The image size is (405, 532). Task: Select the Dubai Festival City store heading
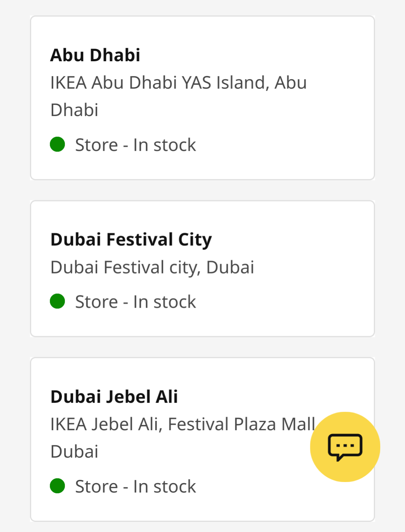coord(131,240)
